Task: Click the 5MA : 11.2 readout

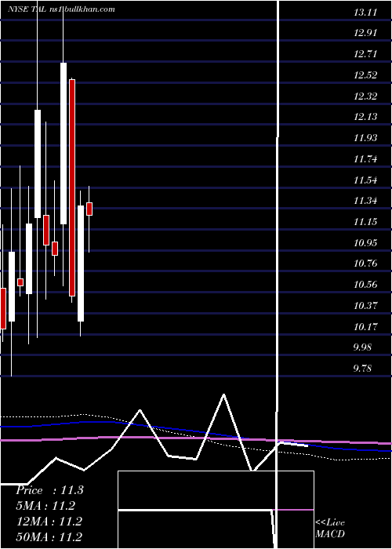Action: point(45,506)
